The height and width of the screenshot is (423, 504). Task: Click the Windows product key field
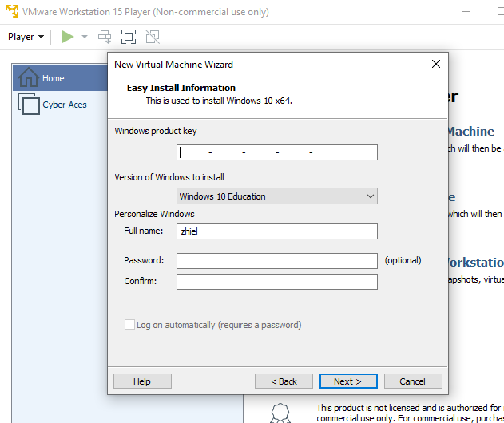(x=276, y=152)
